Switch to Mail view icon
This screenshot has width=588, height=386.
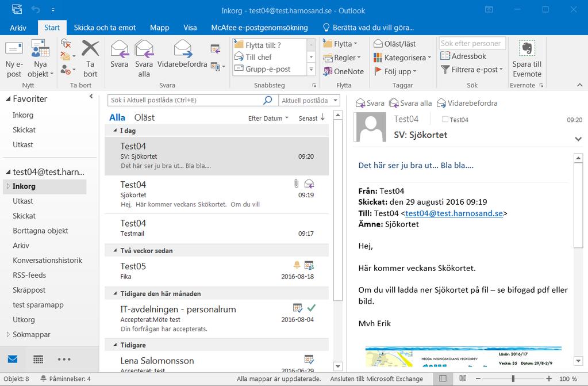click(x=13, y=360)
